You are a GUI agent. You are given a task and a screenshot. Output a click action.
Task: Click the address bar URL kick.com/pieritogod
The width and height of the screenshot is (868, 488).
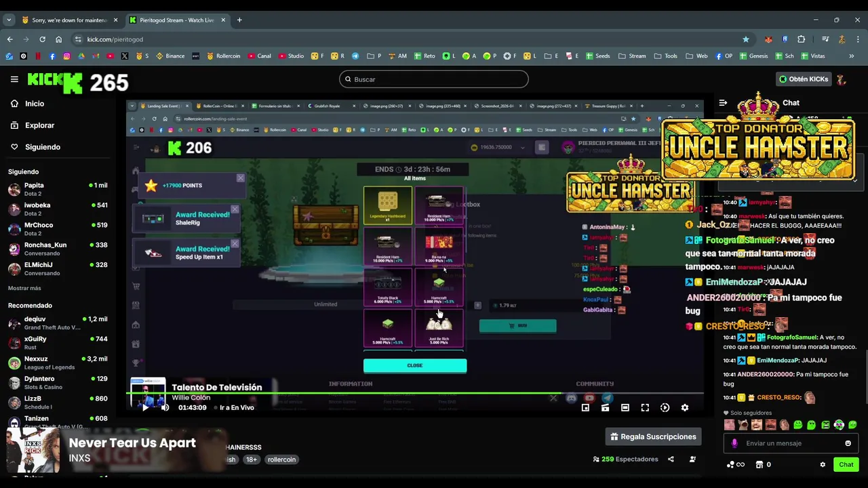point(115,39)
